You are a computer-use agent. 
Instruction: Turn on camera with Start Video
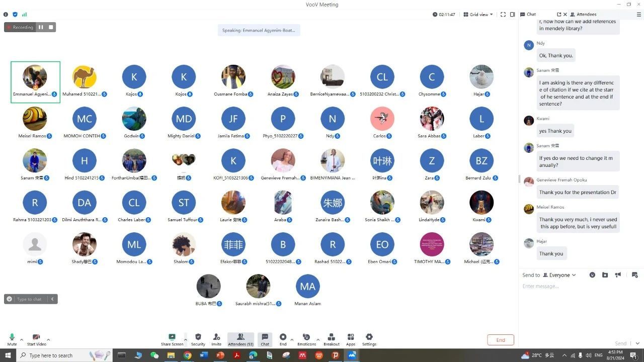pyautogui.click(x=36, y=339)
